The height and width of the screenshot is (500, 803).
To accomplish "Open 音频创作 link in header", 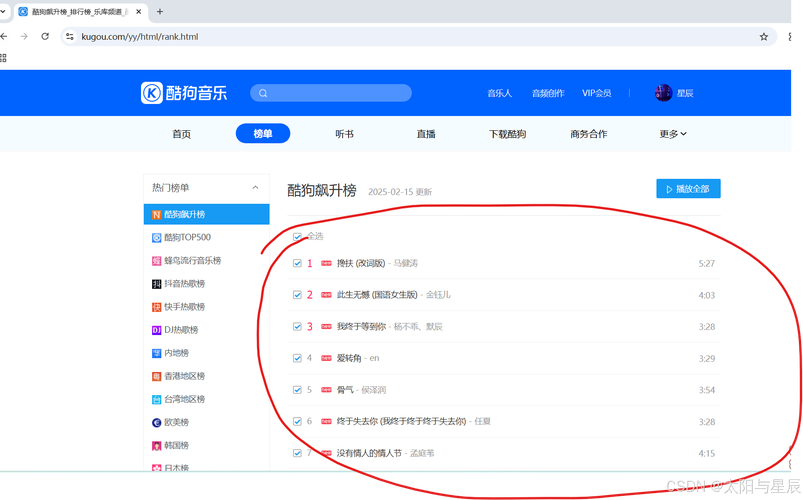I will pyautogui.click(x=548, y=93).
